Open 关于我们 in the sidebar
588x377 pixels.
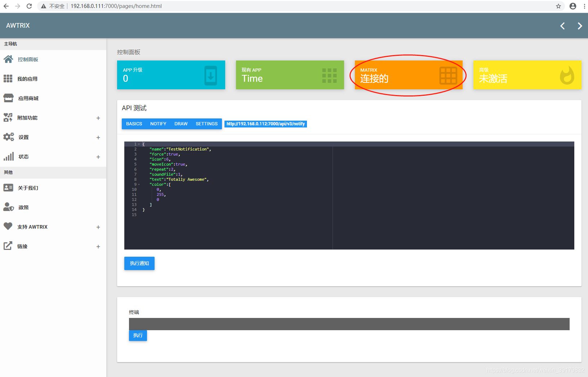[53, 188]
